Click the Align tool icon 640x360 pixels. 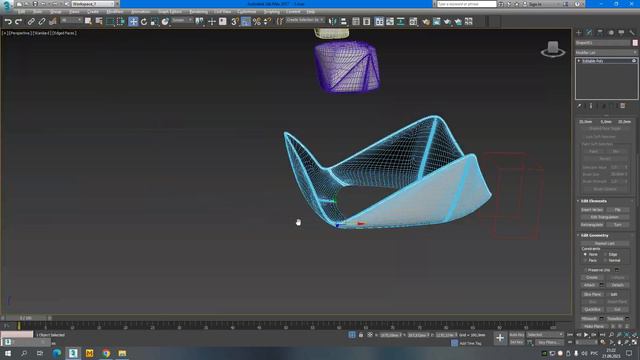pos(343,22)
